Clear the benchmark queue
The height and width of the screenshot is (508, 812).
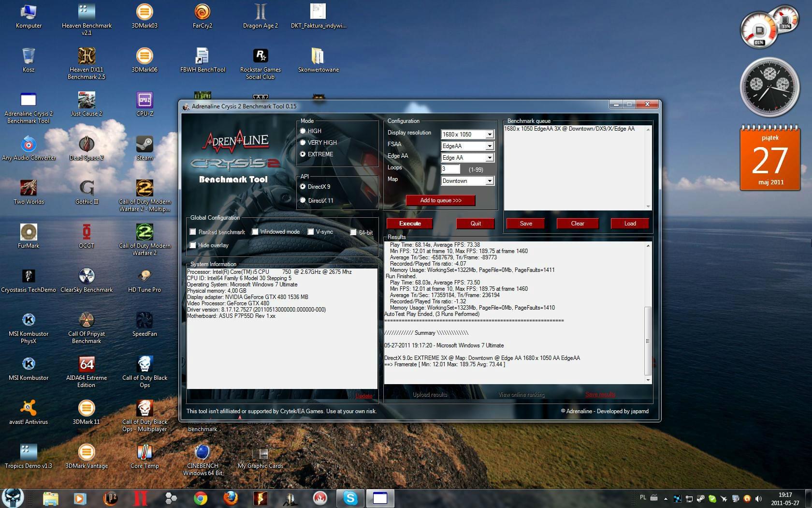(x=578, y=224)
